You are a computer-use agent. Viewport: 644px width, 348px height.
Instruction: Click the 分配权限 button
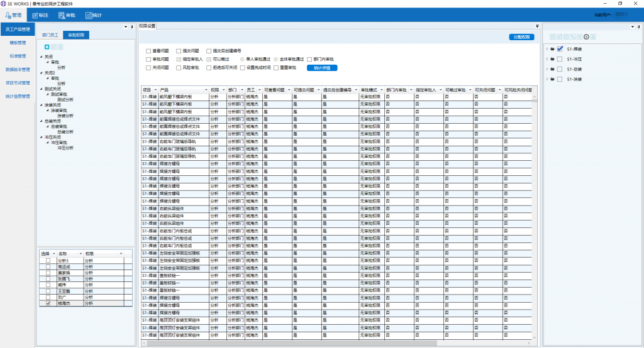(521, 38)
